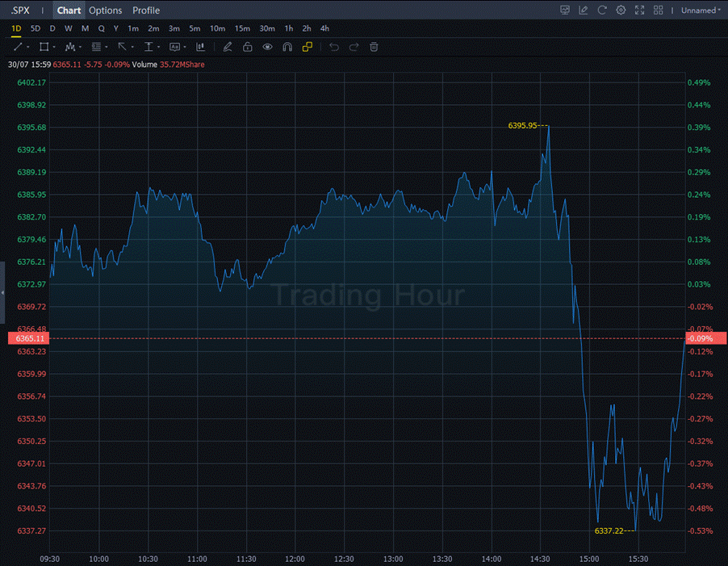Click the chart edit pencil icon at top right
The image size is (728, 566).
click(584, 10)
